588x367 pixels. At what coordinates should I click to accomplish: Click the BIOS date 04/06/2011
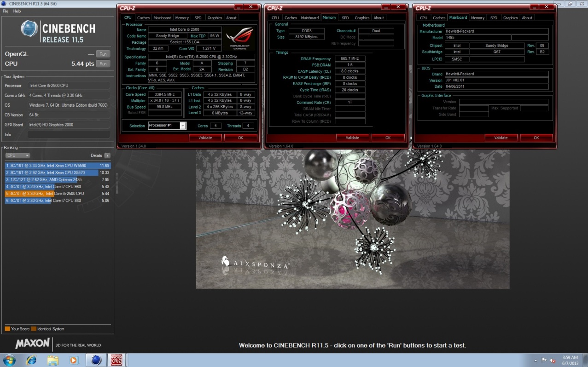point(496,86)
